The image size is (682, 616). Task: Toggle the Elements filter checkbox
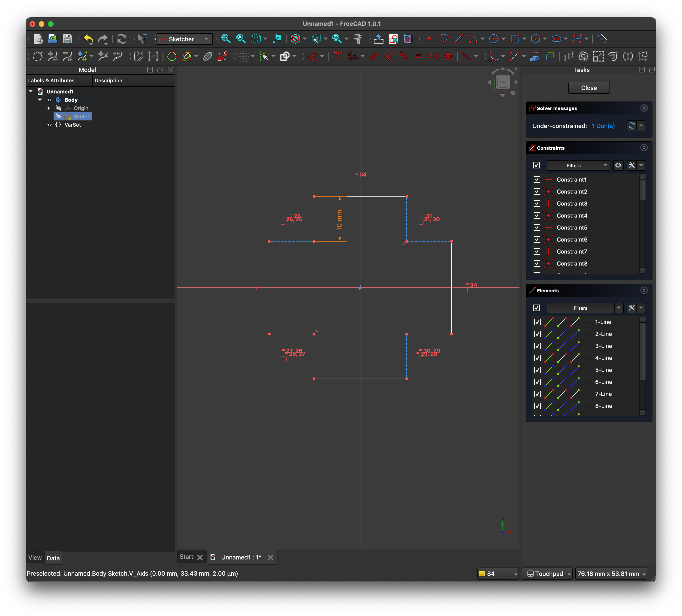pos(537,308)
